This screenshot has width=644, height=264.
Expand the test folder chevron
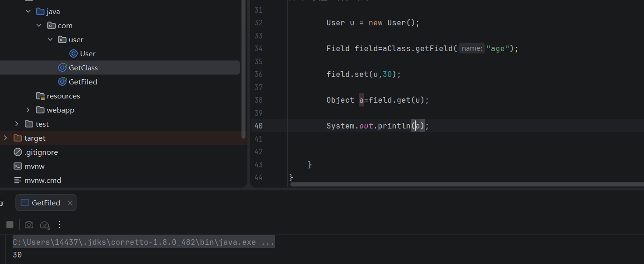point(17,124)
